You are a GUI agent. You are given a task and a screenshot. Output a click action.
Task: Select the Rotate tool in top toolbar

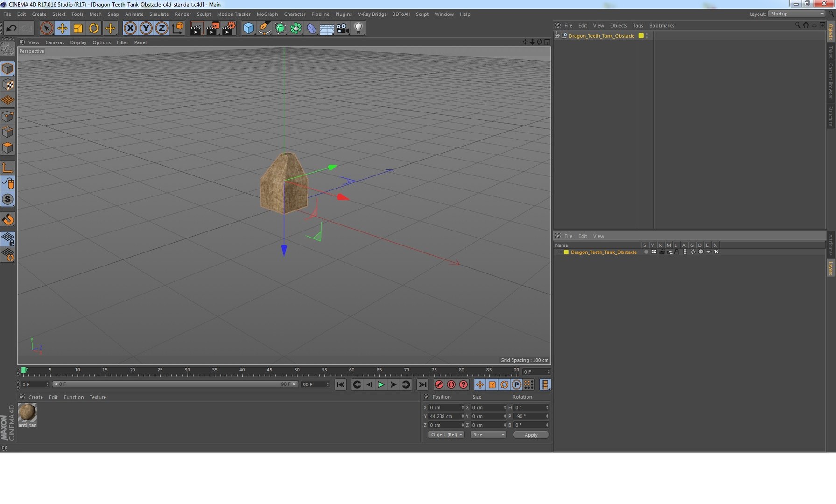94,28
